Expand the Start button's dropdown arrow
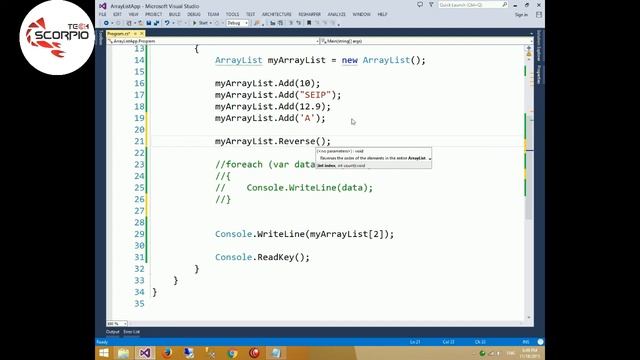Viewport: 640px width, 360px height. tap(211, 23)
